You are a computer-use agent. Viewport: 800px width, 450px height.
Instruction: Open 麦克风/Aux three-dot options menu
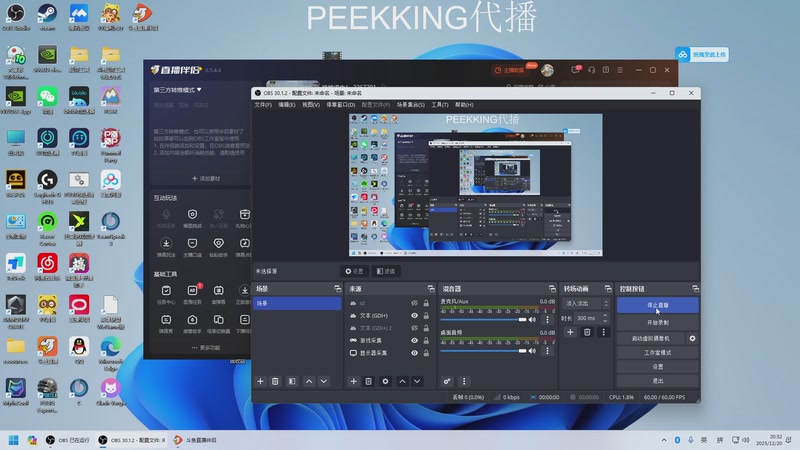click(547, 319)
